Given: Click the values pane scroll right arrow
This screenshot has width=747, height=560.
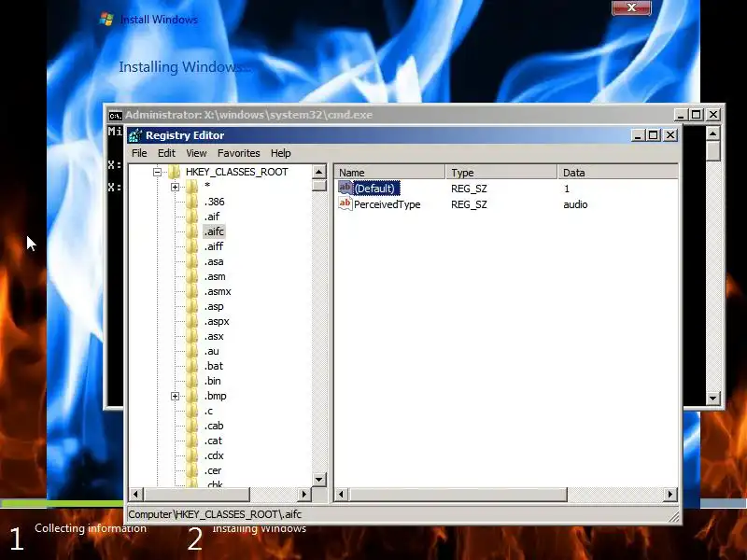Looking at the screenshot, I should coord(670,495).
